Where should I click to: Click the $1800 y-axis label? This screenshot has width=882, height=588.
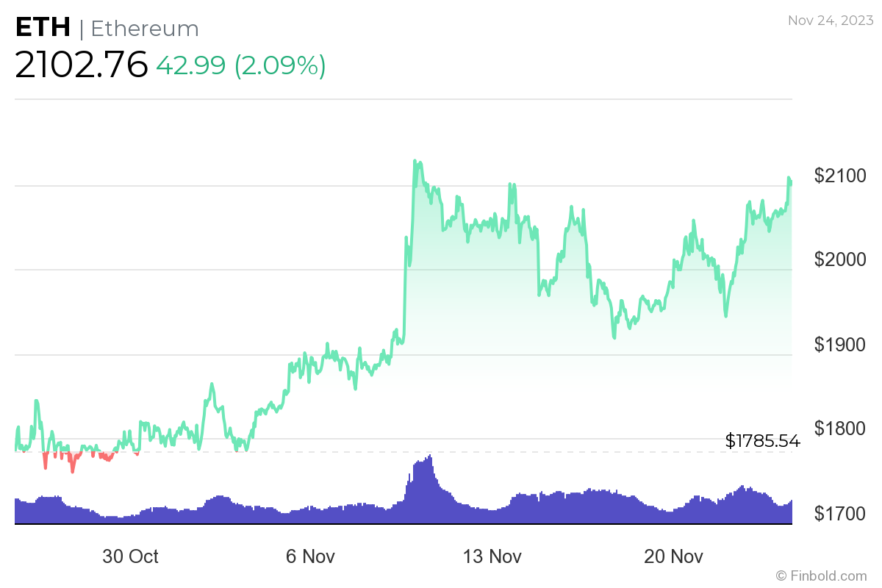click(x=840, y=428)
